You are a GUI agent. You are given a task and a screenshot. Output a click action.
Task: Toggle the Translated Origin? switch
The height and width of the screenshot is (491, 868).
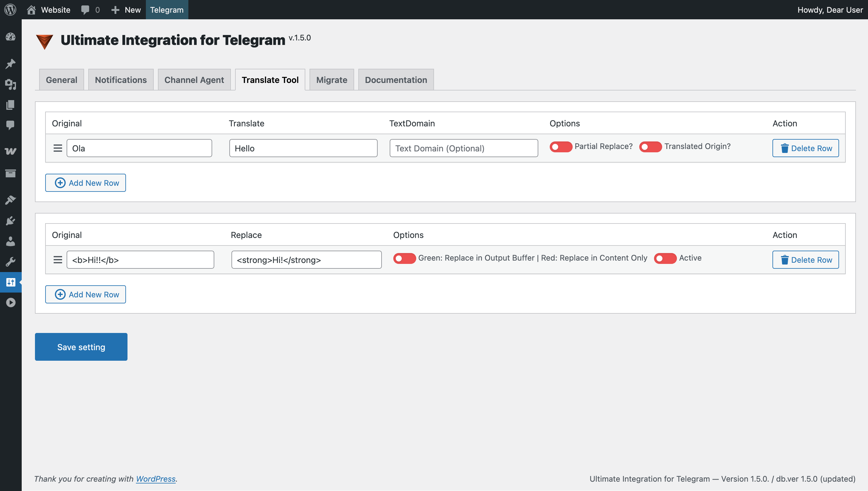(x=650, y=147)
